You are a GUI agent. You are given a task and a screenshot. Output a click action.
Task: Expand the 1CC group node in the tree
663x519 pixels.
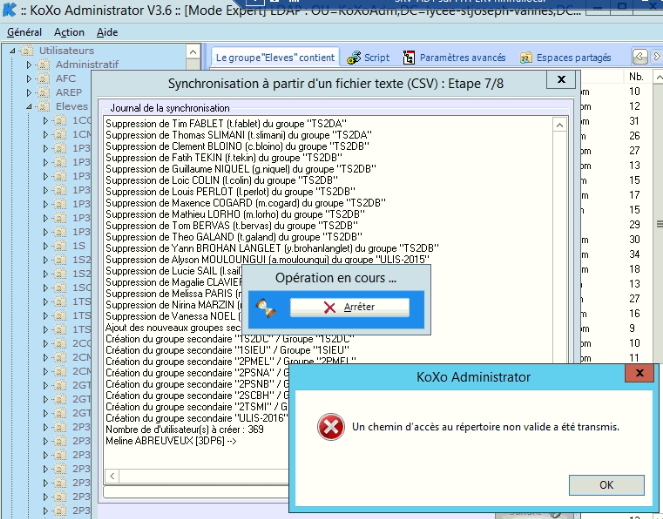pyautogui.click(x=45, y=121)
